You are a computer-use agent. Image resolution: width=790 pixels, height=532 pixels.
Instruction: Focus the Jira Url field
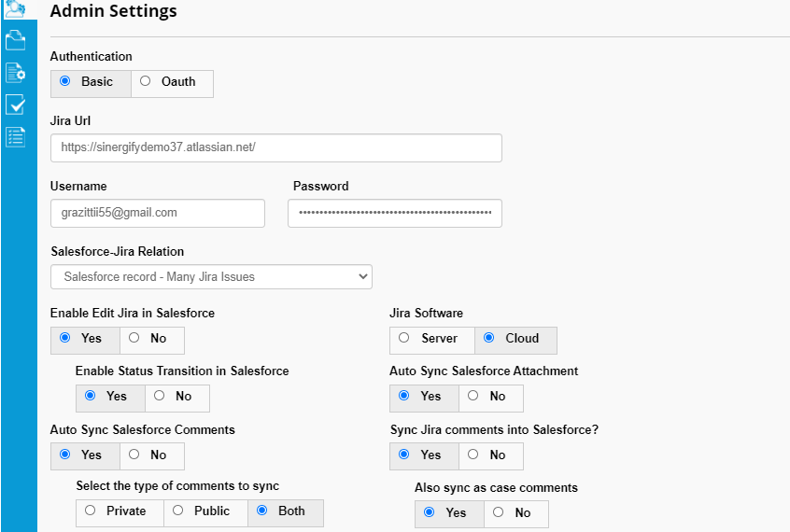[276, 147]
